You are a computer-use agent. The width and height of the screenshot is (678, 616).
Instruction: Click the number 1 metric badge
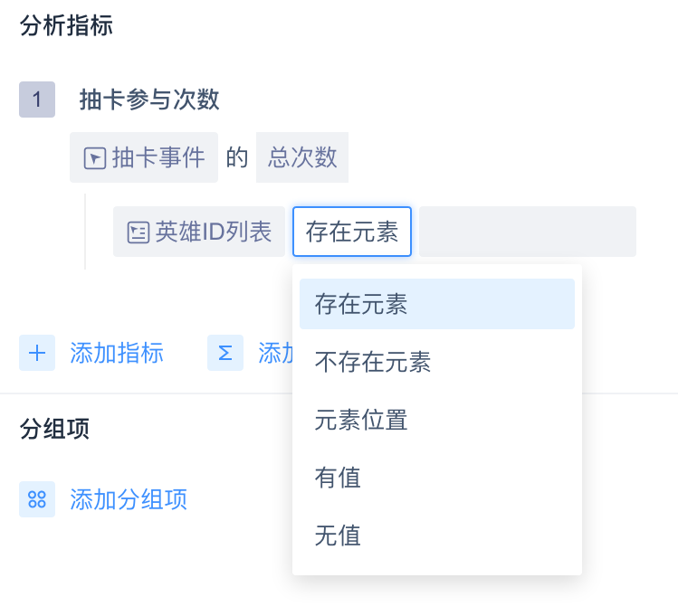pos(37,100)
